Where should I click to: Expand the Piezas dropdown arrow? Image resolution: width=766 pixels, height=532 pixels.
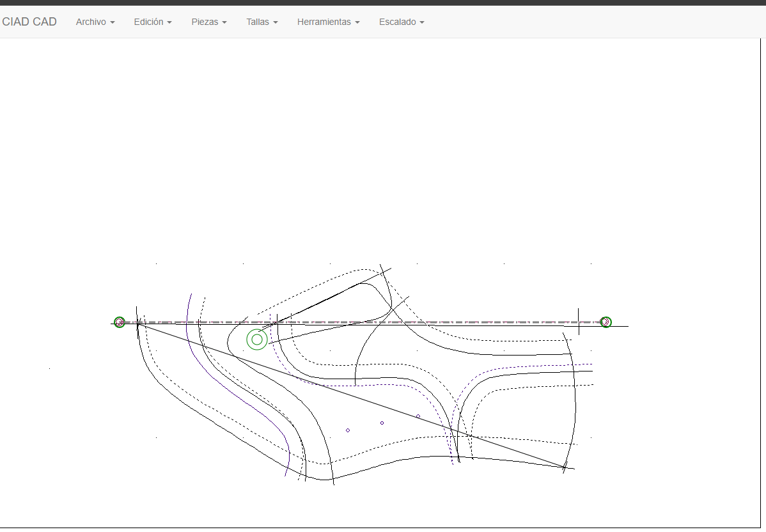[x=224, y=22]
